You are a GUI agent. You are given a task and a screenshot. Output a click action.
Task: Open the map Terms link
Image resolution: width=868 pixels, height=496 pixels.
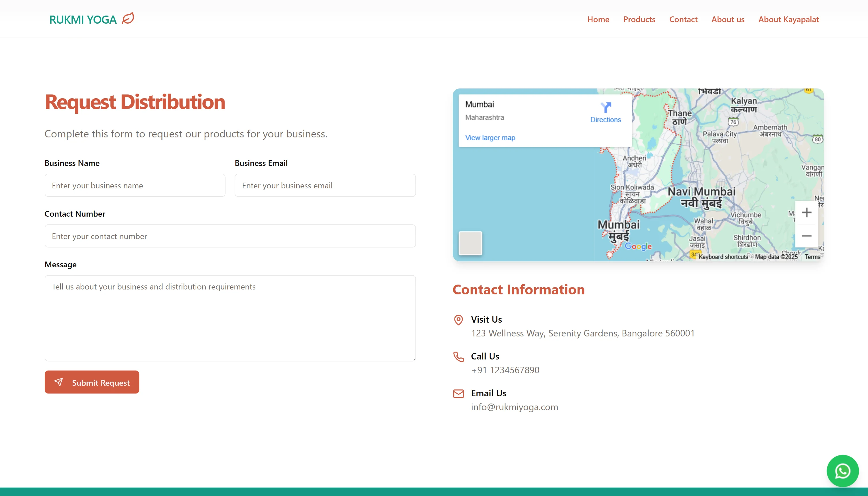pyautogui.click(x=812, y=257)
